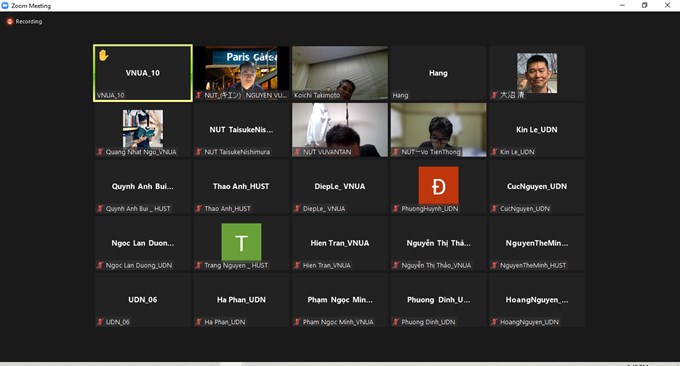The image size is (680, 366).
Task: Click muted mic icon beside CucNguyen_UDN label
Action: tap(494, 209)
